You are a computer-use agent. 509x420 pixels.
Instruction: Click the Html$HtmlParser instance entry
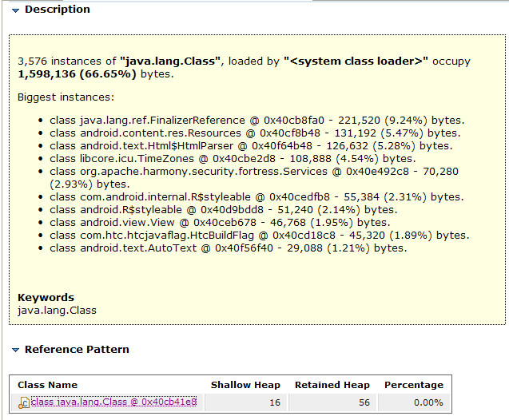251,146
